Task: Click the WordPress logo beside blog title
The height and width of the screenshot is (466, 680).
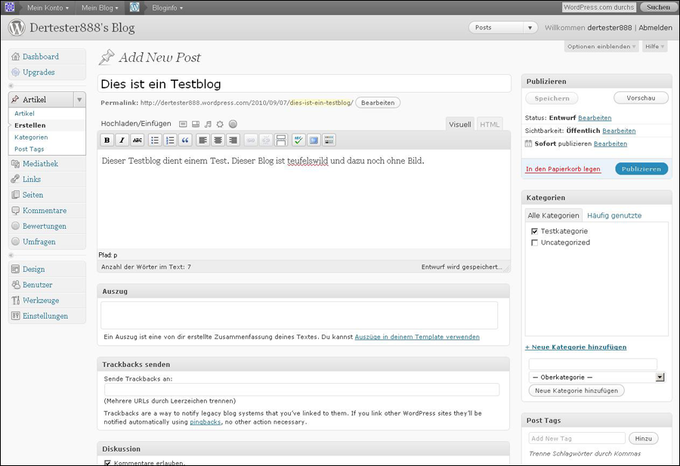Action: pos(16,27)
